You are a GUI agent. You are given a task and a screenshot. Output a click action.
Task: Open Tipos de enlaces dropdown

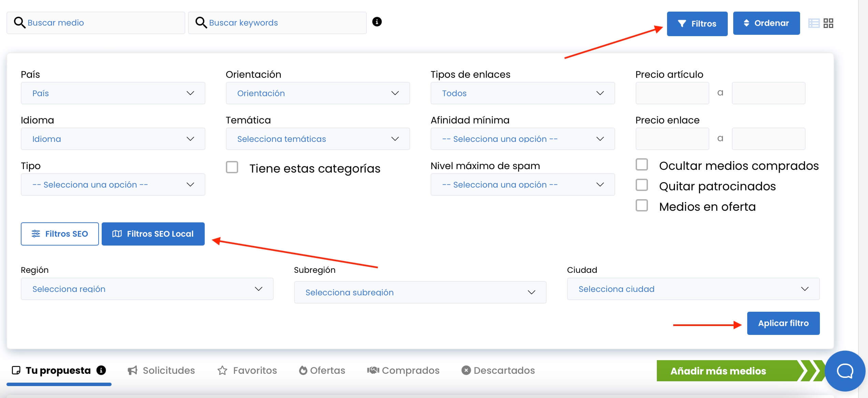pos(523,93)
